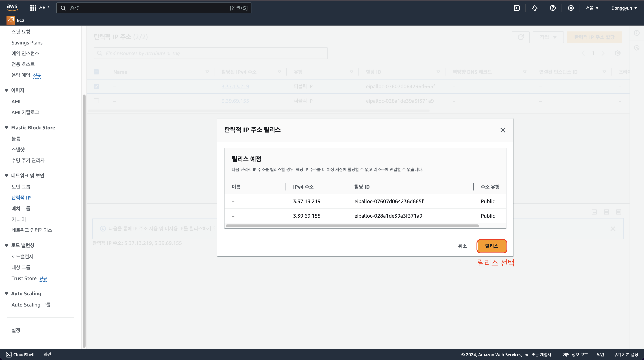Select 탄력적 IP in the sidebar
644x360 pixels.
tap(21, 198)
